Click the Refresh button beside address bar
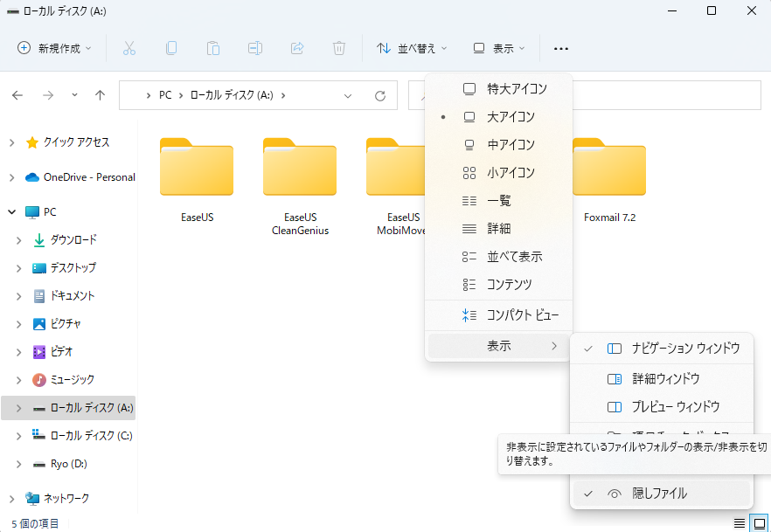This screenshot has height=532, width=771. pyautogui.click(x=379, y=95)
